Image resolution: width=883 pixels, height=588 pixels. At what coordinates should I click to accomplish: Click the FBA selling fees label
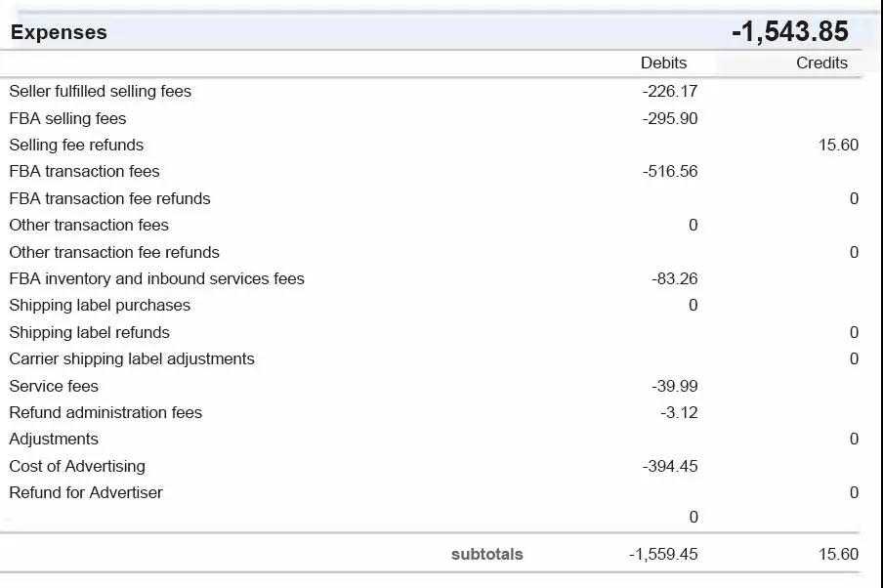67,118
